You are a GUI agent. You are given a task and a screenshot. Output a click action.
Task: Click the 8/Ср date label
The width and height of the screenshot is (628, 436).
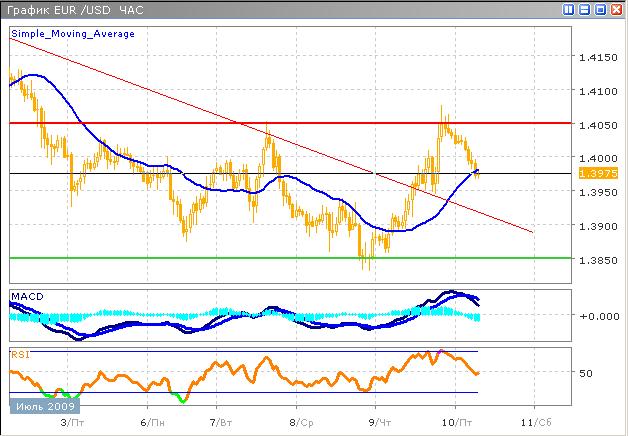click(301, 422)
